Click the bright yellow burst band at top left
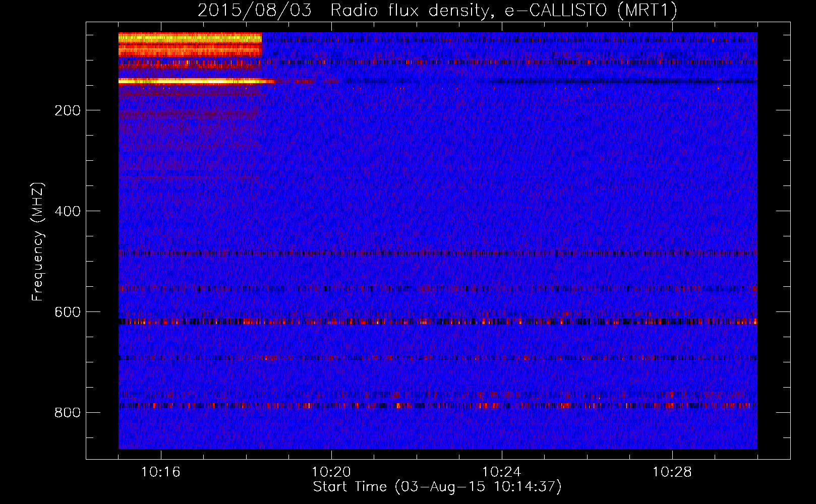This screenshot has width=816, height=504. [190, 44]
